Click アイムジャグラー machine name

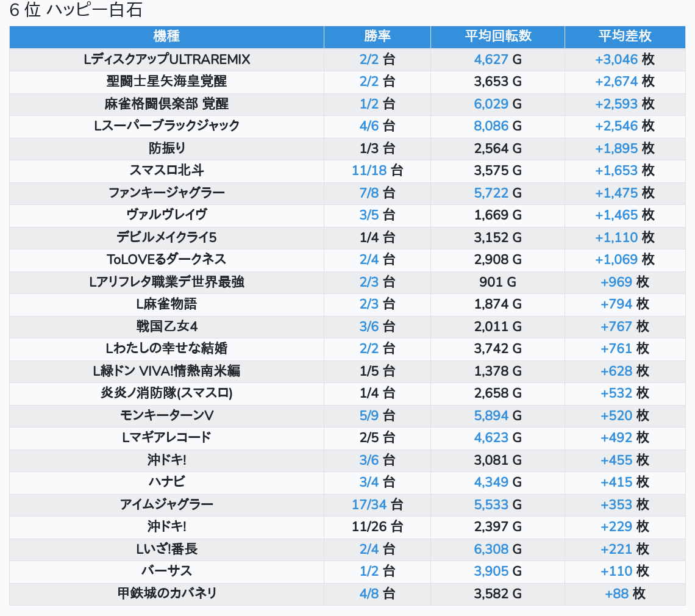[166, 504]
